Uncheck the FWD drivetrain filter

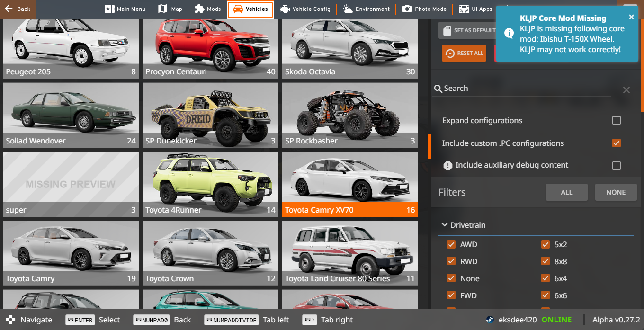click(x=451, y=295)
